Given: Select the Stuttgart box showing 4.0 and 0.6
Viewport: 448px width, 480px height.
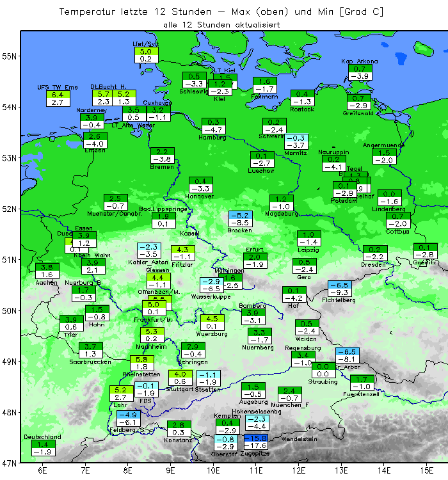Looking at the screenshot, I should 180,378.
